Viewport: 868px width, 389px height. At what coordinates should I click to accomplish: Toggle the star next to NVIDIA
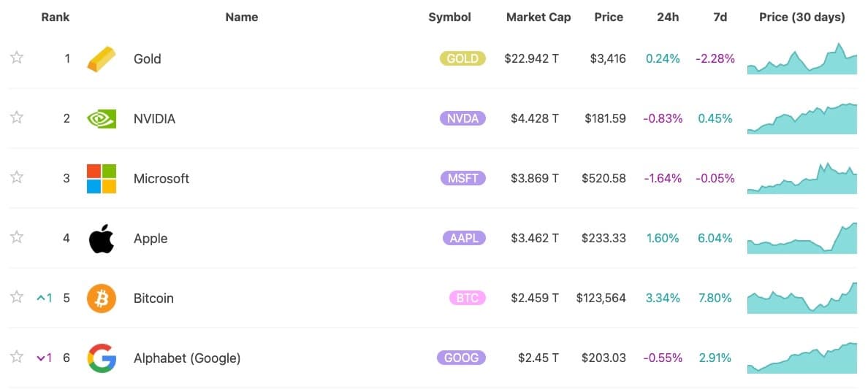tap(17, 118)
